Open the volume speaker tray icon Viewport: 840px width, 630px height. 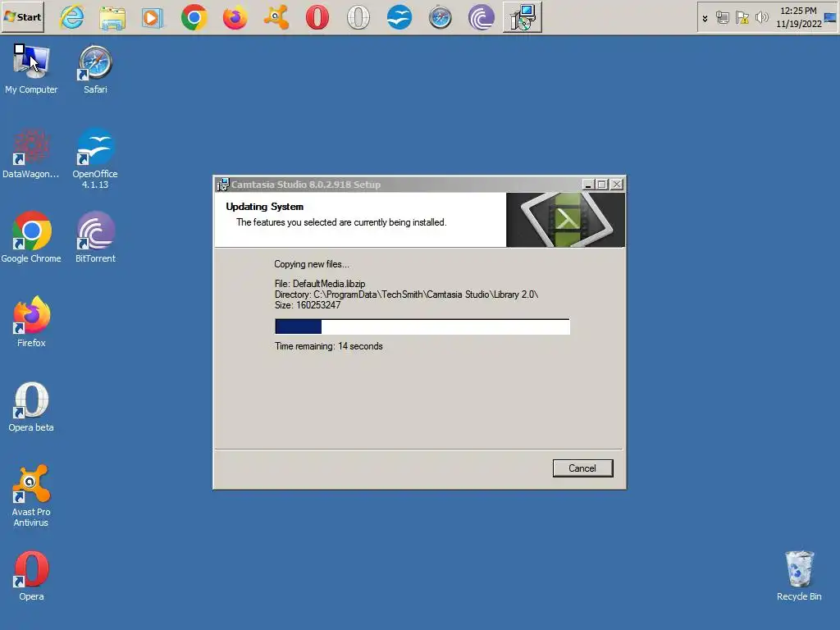(x=761, y=18)
